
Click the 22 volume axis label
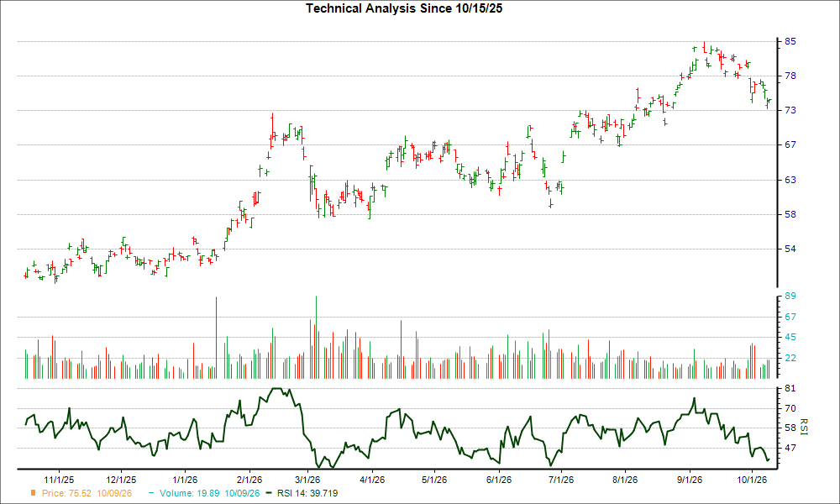[790, 359]
